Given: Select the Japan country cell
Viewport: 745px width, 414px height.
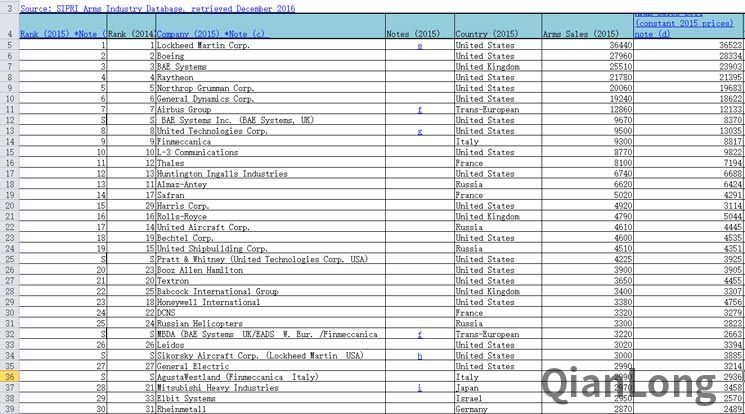Looking at the screenshot, I should click(x=498, y=387).
